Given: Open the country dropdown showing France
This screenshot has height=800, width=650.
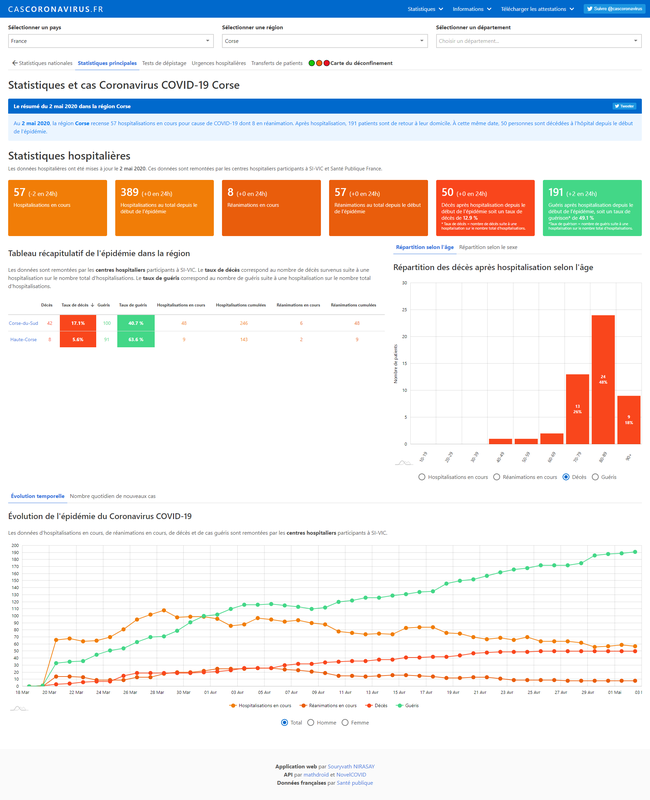Looking at the screenshot, I should point(110,41).
